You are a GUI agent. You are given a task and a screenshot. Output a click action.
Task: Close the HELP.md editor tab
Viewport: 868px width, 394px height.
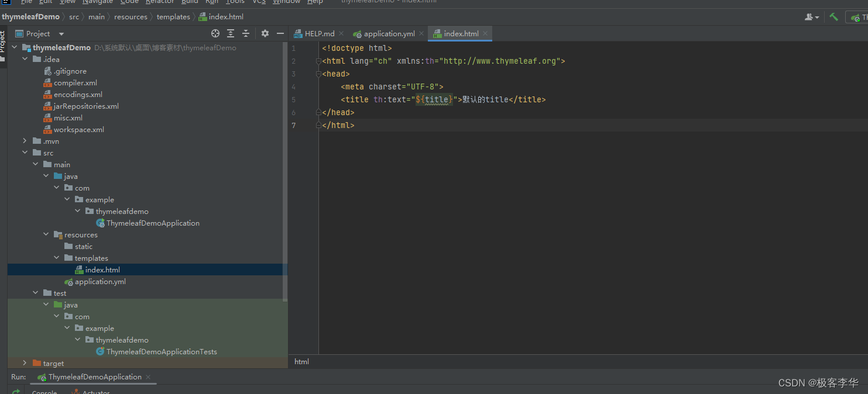[341, 34]
